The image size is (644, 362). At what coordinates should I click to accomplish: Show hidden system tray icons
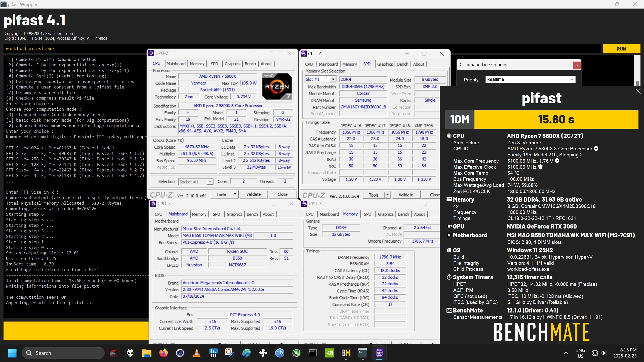tap(566, 353)
